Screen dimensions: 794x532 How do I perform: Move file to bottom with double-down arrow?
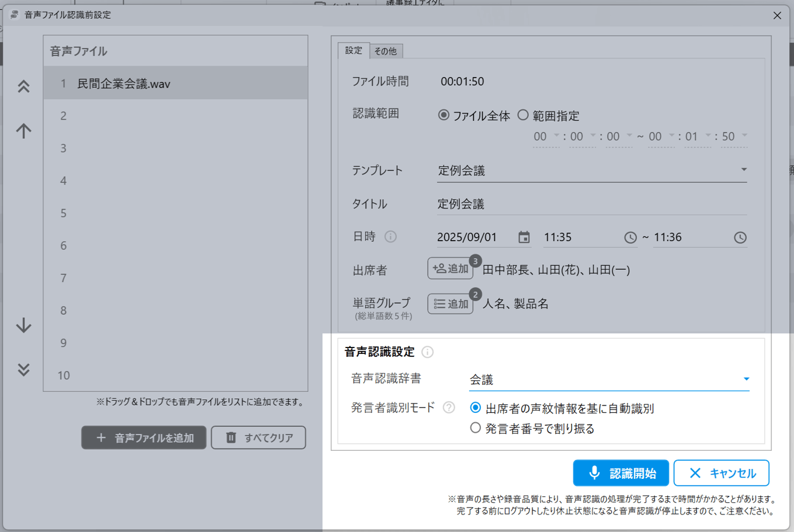[23, 370]
